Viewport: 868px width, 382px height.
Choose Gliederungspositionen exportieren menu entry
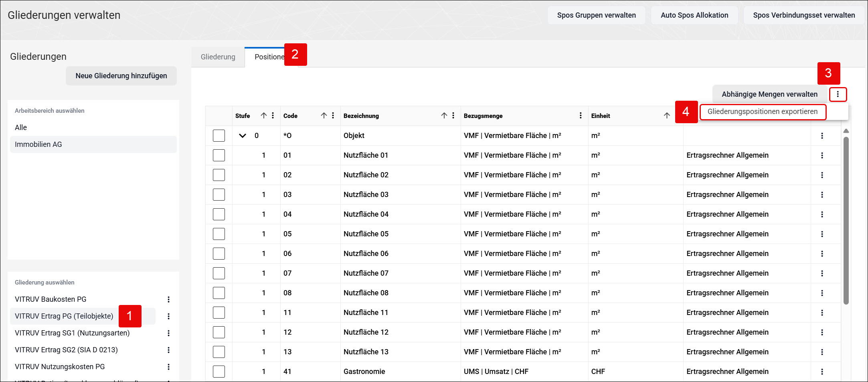coord(763,112)
